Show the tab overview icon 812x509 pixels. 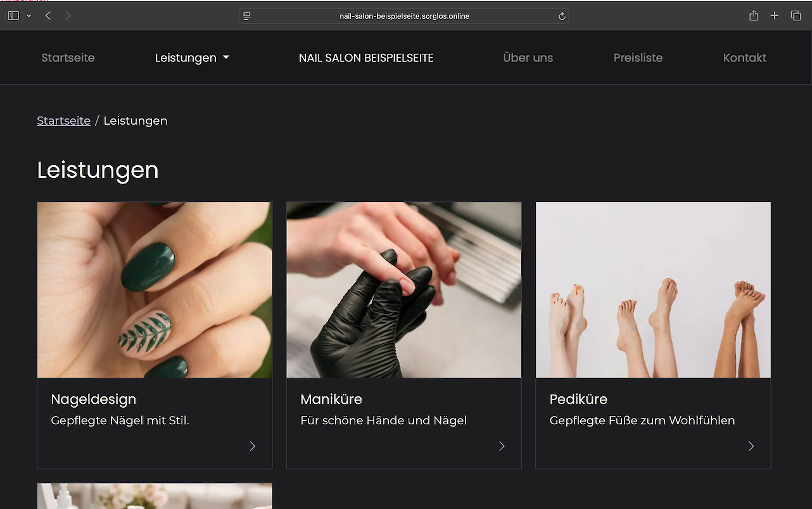pos(796,16)
